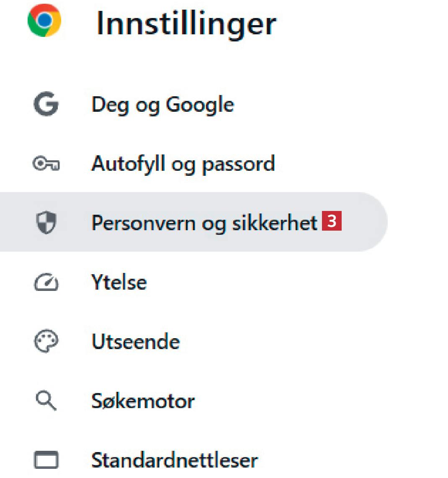Click the word Google in Deg og Google
This screenshot has width=448, height=478.
(200, 105)
